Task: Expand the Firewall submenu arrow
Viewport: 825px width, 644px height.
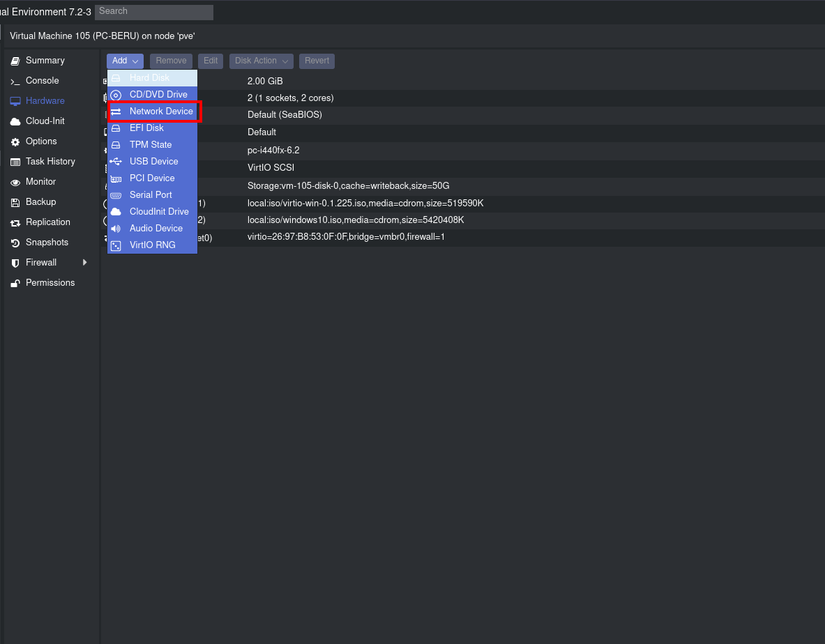Action: click(x=85, y=263)
